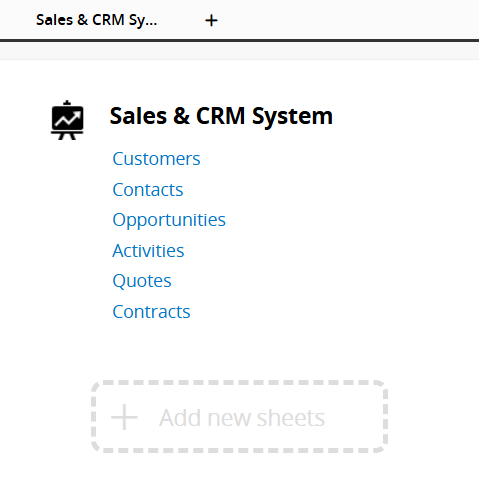The width and height of the screenshot is (479, 491).
Task: Click the plus icon to open new tab
Action: (211, 21)
